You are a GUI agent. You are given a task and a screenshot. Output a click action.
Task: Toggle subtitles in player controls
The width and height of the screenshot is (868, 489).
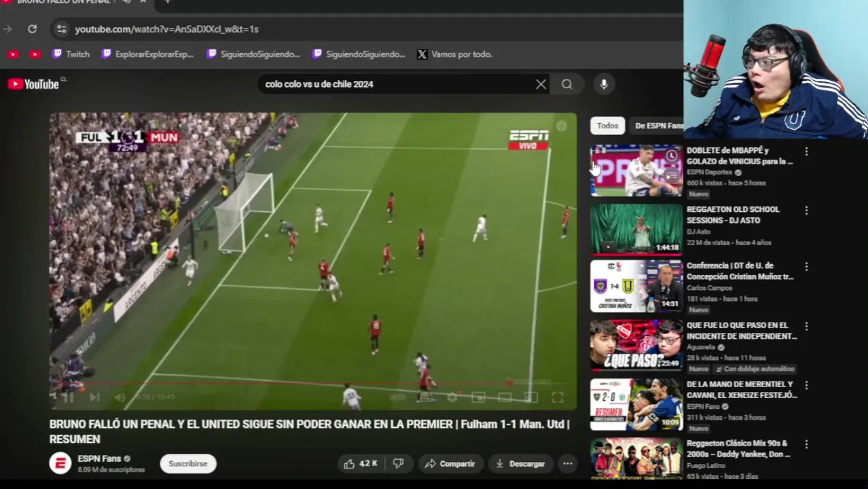pos(426,397)
